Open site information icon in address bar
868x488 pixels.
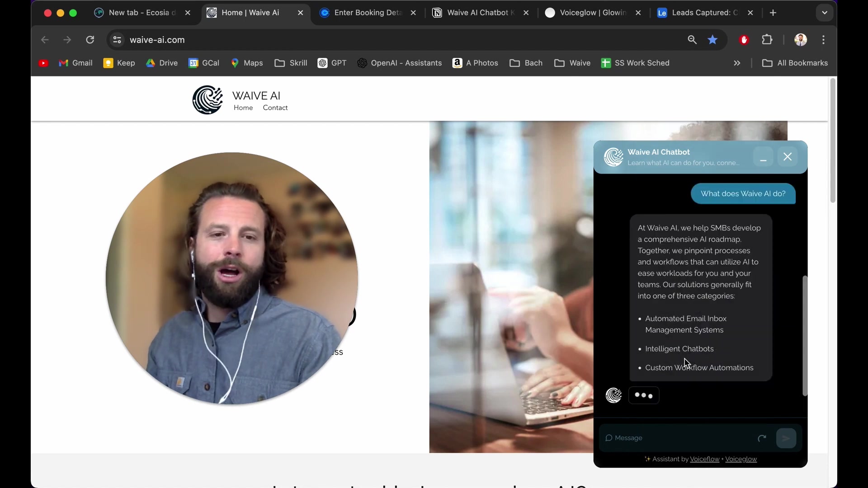click(117, 40)
